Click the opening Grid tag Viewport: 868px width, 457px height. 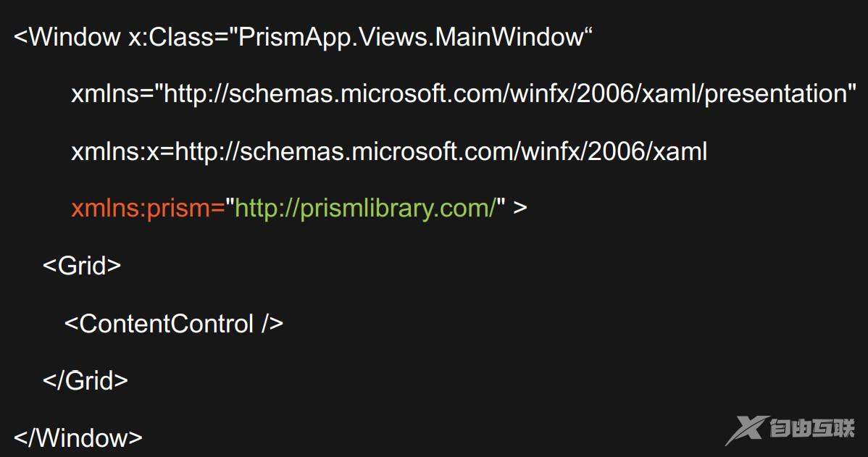pos(82,266)
